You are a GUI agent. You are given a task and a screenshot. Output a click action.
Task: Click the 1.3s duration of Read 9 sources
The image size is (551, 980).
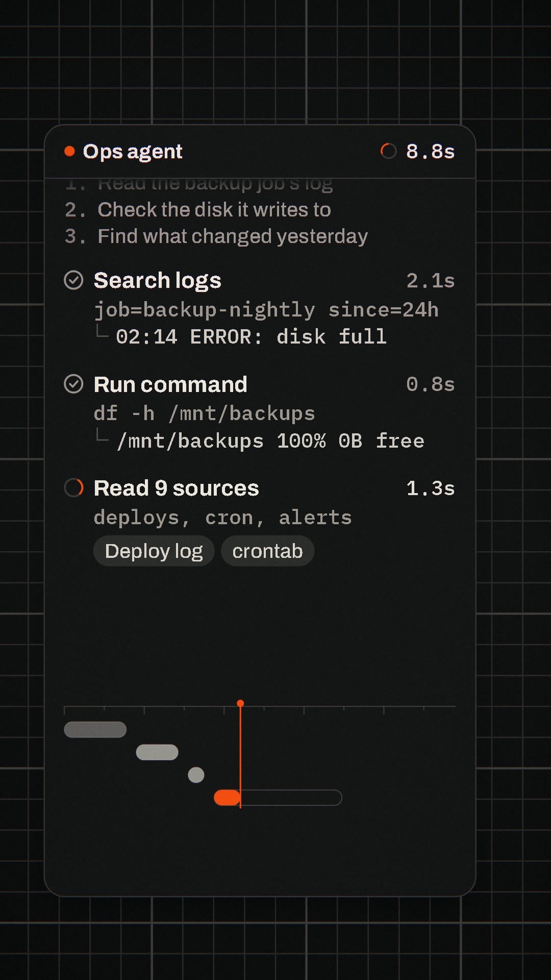coord(430,488)
